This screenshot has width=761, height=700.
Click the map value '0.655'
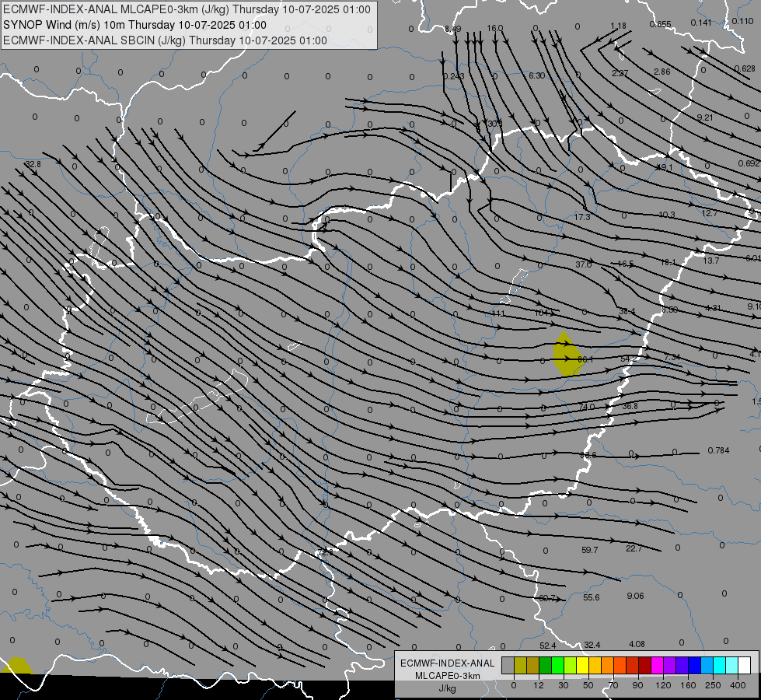coord(660,24)
